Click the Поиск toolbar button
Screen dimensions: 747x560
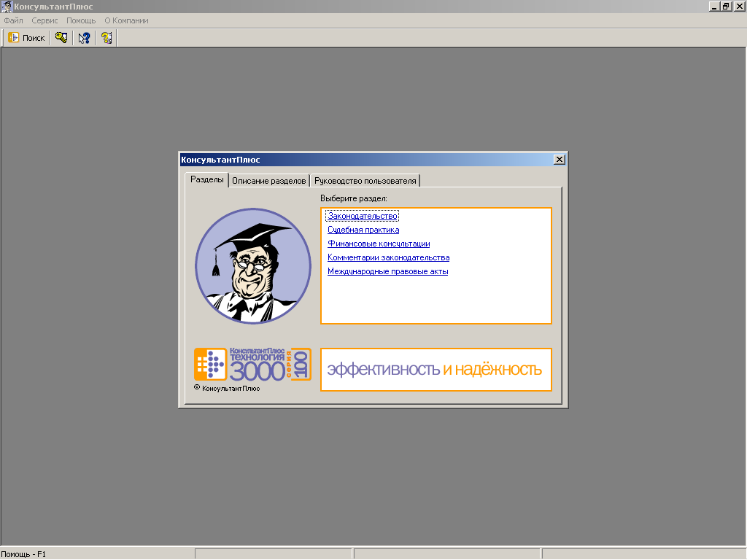coord(27,38)
